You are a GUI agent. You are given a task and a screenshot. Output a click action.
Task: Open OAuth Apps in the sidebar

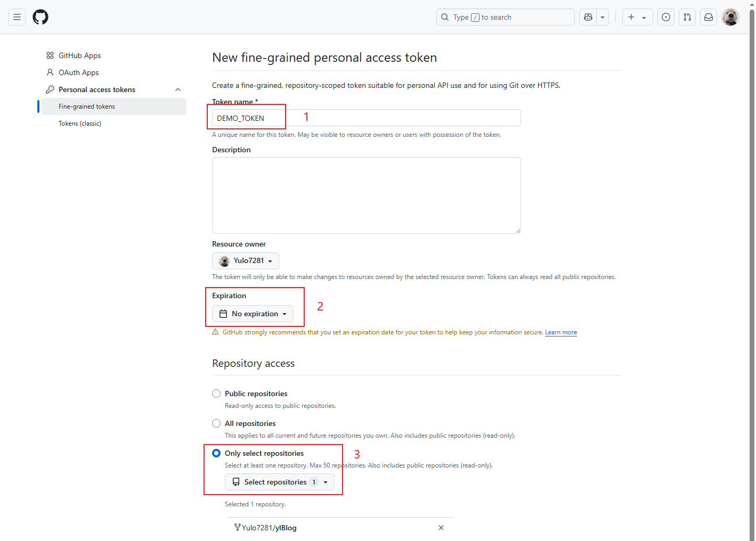(78, 72)
